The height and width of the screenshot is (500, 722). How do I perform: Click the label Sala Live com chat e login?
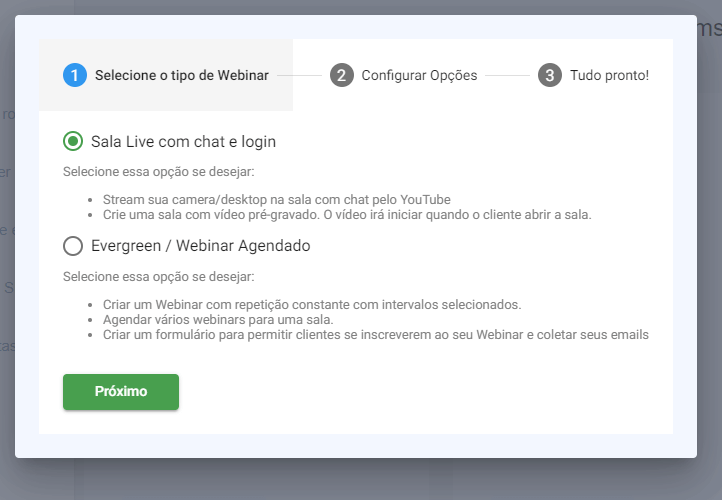click(183, 142)
